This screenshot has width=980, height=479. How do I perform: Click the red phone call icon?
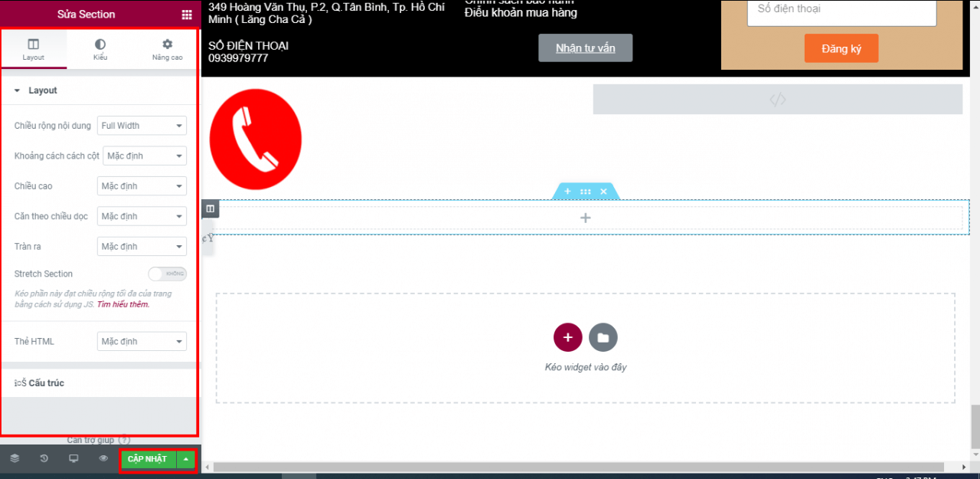click(255, 139)
